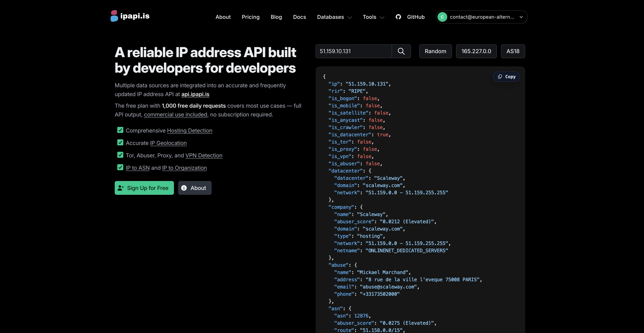
Task: Open the IP Geolocation link
Action: coord(168,143)
